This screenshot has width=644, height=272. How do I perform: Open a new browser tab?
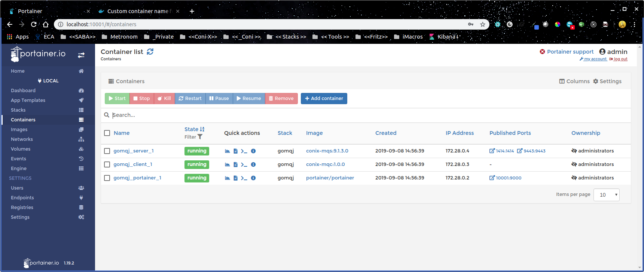(x=192, y=11)
